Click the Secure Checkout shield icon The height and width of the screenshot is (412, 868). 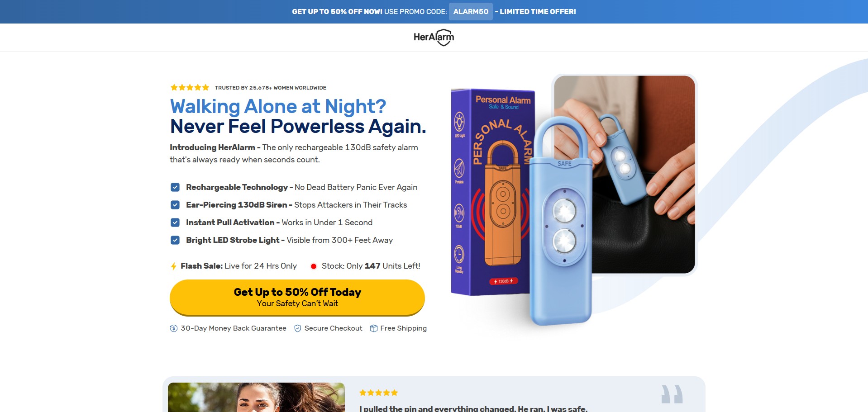click(298, 328)
